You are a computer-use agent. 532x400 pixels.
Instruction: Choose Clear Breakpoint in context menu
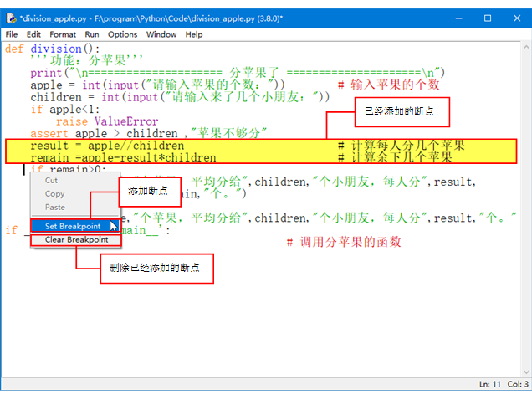[x=75, y=239]
